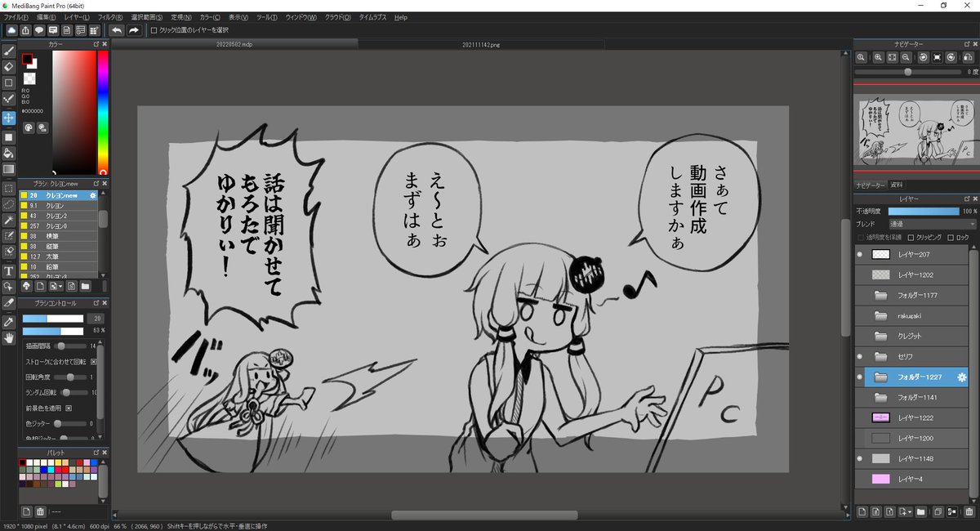Select レイヤー1222 layer row
Viewport: 980px width, 531px height.
[911, 418]
